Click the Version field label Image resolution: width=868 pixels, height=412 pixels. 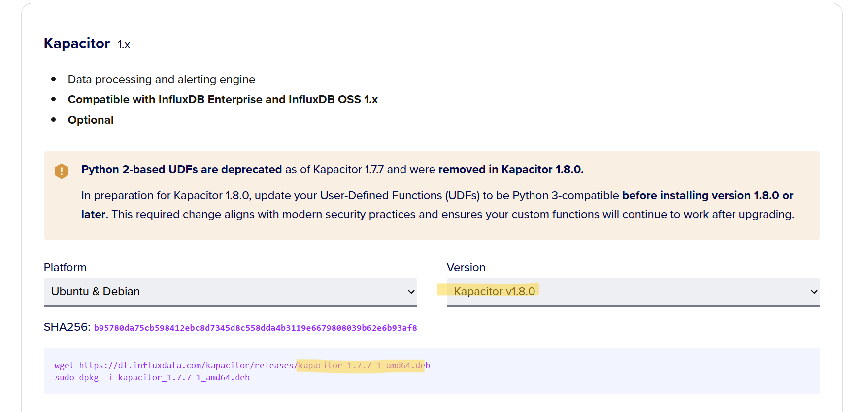[466, 267]
